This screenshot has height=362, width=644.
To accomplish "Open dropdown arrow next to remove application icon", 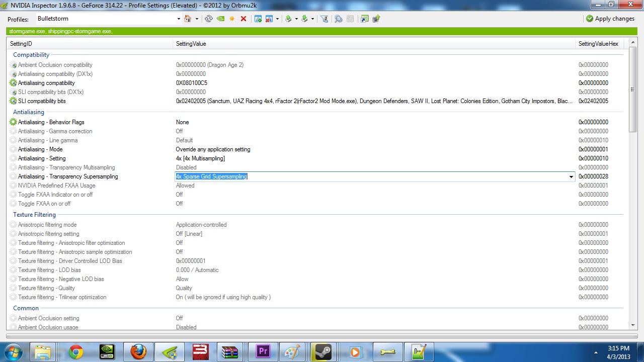I will [277, 19].
